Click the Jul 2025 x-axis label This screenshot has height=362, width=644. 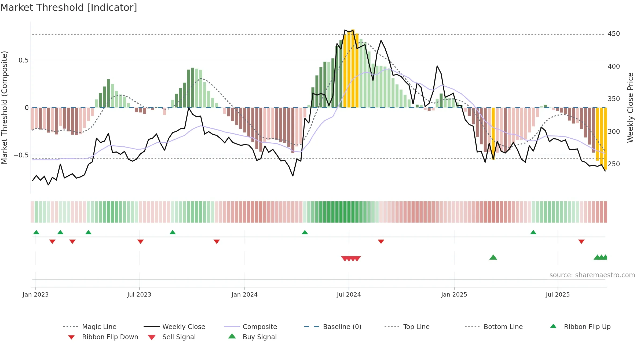coord(558,294)
